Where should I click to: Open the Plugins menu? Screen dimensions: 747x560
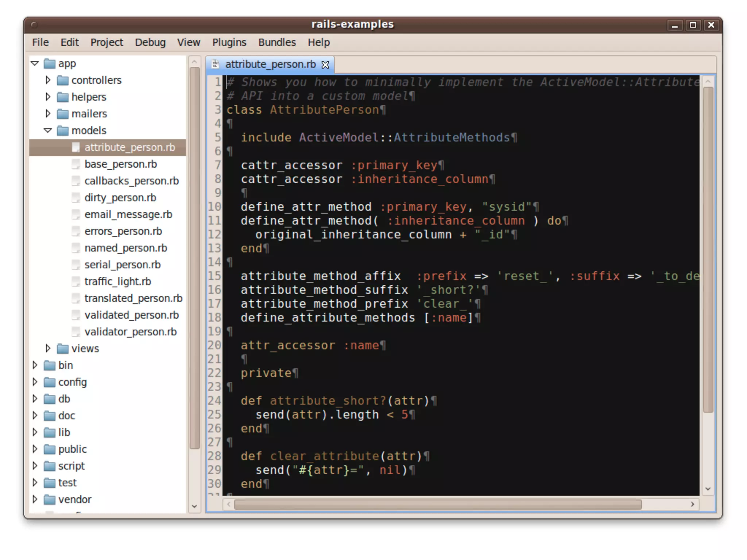pos(229,42)
